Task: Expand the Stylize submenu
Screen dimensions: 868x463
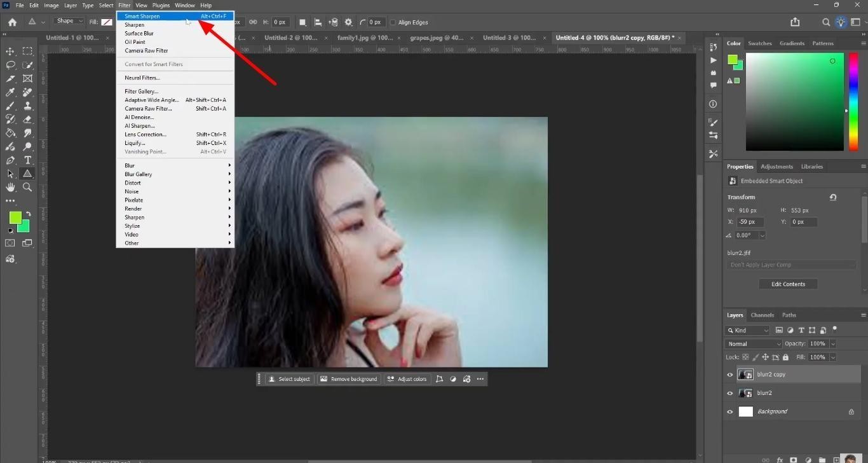Action: (175, 226)
